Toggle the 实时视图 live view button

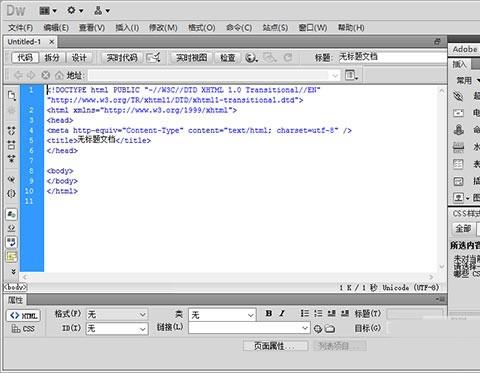192,58
